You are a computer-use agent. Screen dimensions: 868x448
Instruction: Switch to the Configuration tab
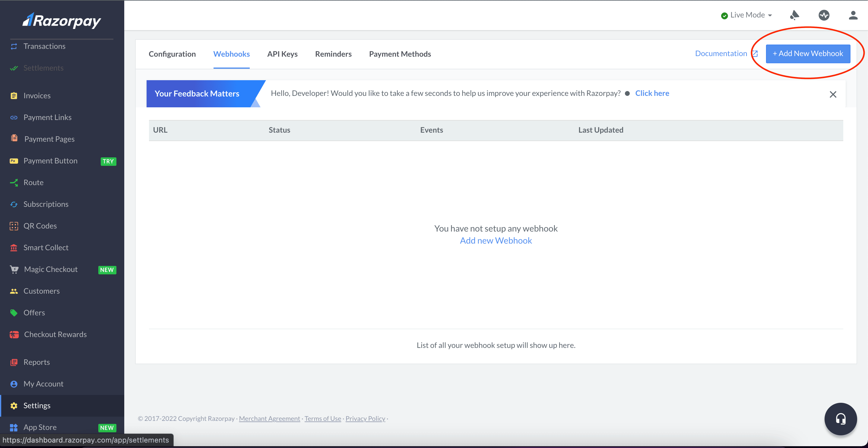(172, 54)
